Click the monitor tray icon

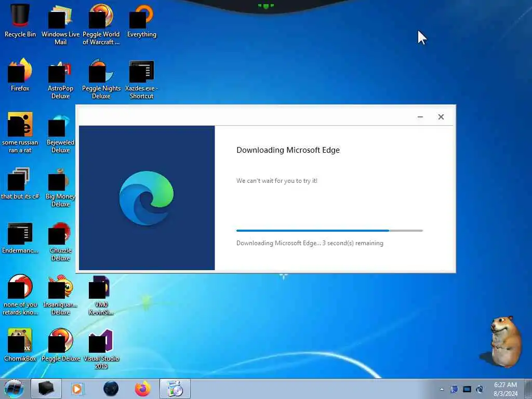coord(467,389)
